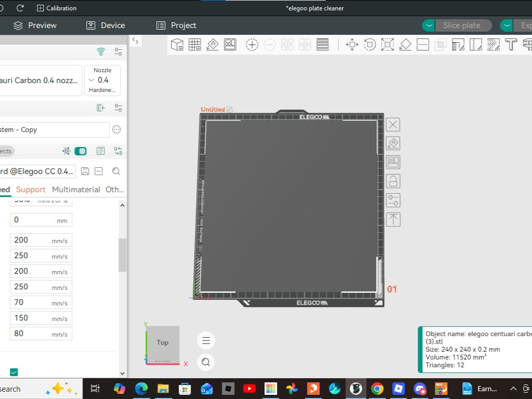Click the add filament spool icon

click(x=101, y=108)
